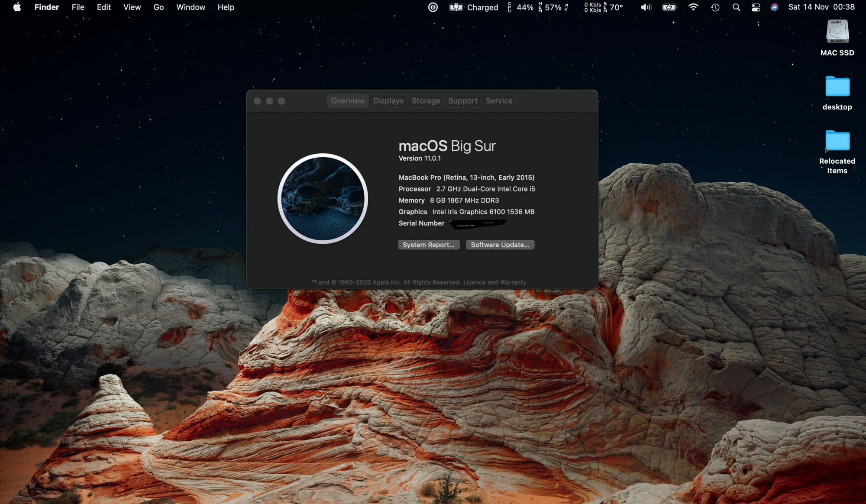This screenshot has height=504, width=866.
Task: Open the Help menu
Action: point(226,7)
